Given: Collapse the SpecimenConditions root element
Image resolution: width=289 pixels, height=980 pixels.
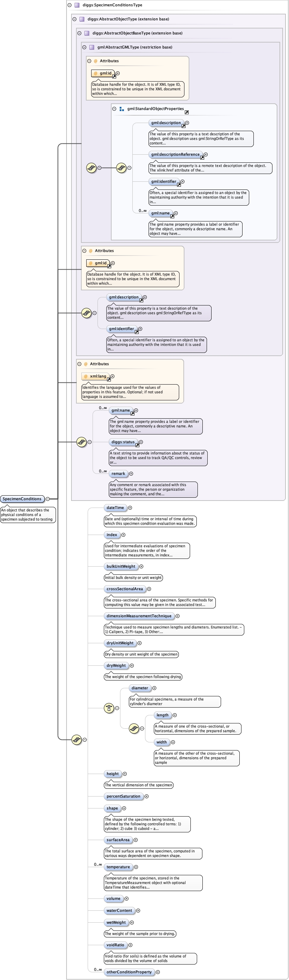Looking at the screenshot, I should point(48,499).
